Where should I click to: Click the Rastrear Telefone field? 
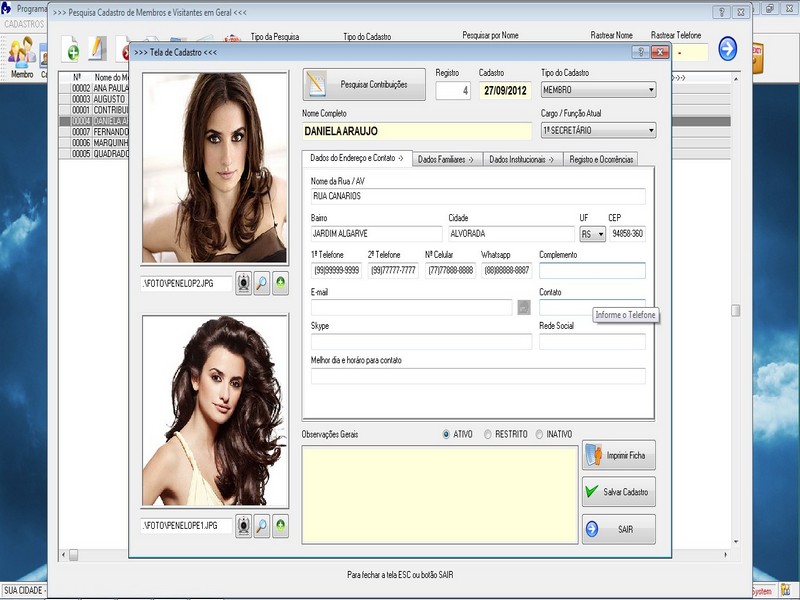tap(690, 53)
